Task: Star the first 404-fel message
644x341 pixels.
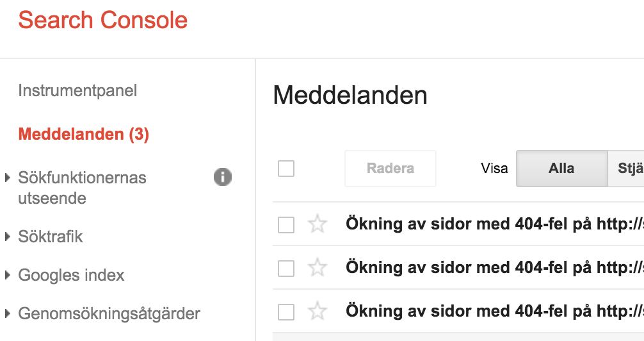Action: (x=318, y=224)
